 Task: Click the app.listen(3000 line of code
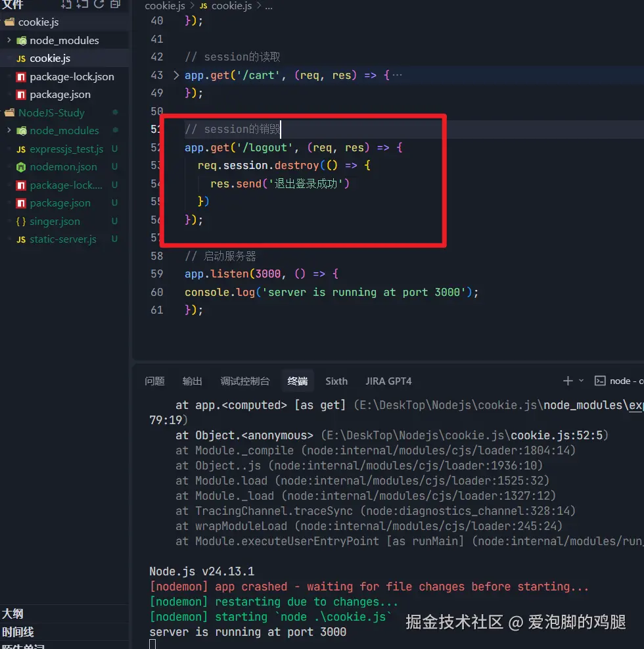262,274
